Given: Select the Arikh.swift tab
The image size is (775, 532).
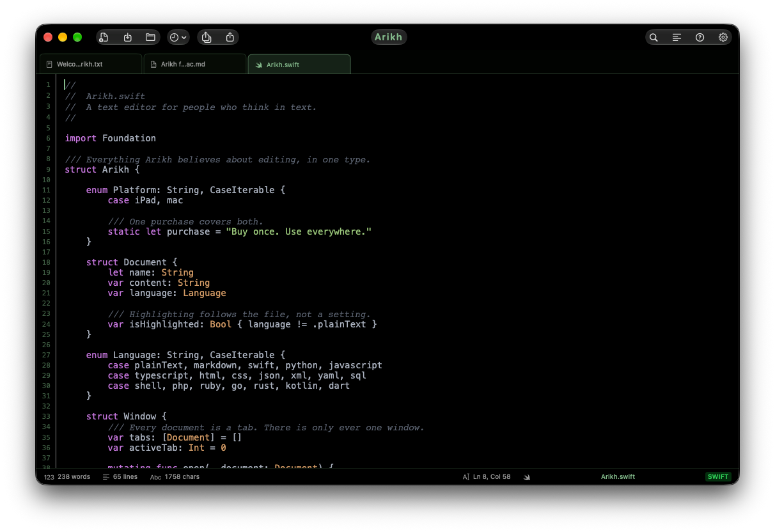Looking at the screenshot, I should tap(299, 64).
